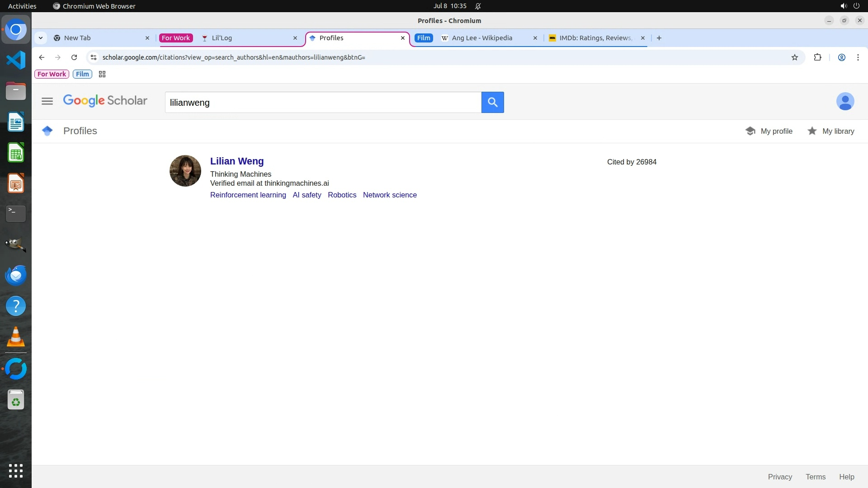The height and width of the screenshot is (488, 868).
Task: Click the Reinforcement learning interest link
Action: 248,195
